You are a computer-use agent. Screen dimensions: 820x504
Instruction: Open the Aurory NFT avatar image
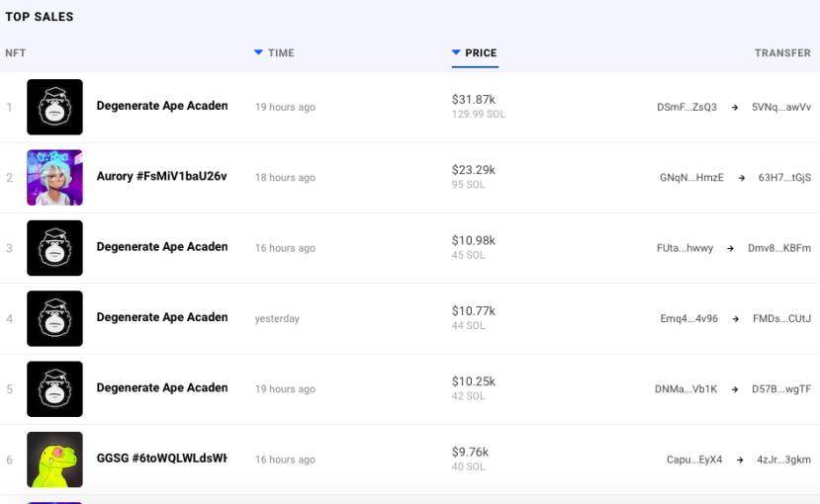pyautogui.click(x=54, y=178)
